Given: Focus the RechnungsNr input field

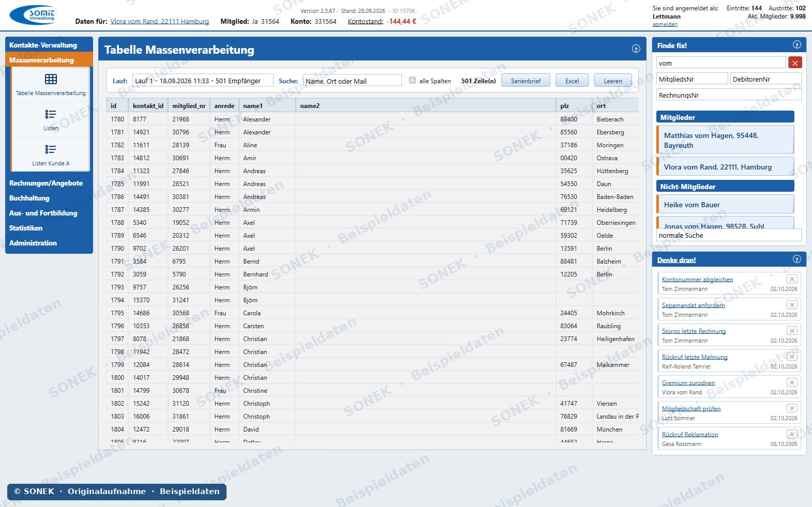Looking at the screenshot, I should coord(729,95).
